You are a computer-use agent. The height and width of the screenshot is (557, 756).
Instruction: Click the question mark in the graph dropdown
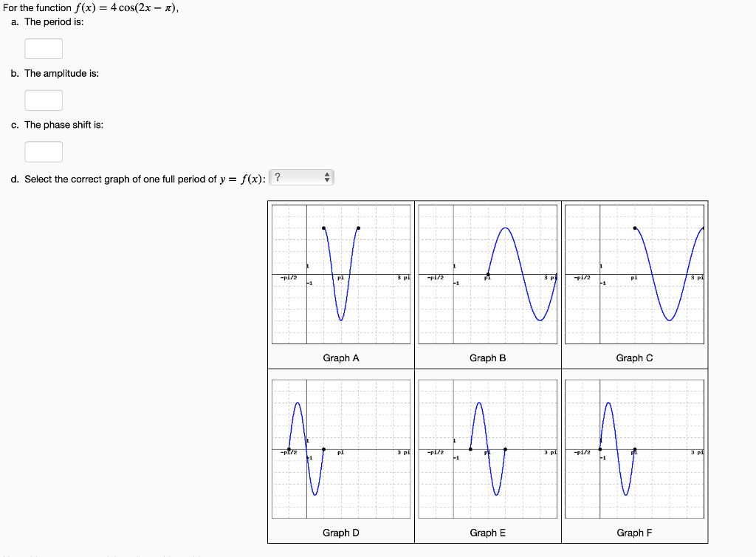278,177
